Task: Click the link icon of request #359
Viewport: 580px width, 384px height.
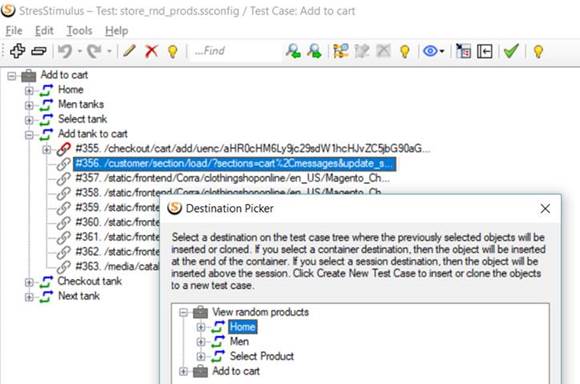Action: (63, 208)
